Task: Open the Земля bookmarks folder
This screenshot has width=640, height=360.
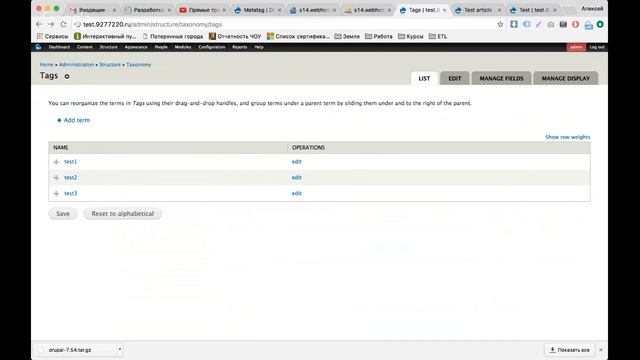Action: (x=347, y=36)
